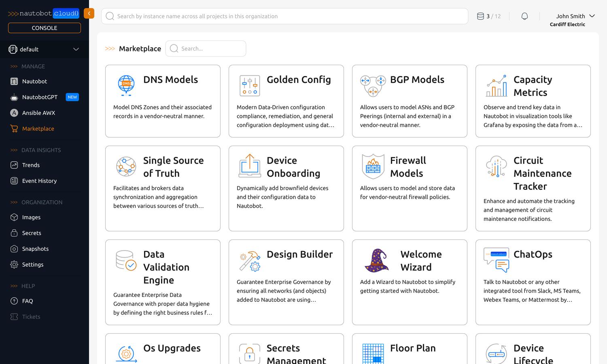Open Ansible AWX from the sidebar

[38, 112]
